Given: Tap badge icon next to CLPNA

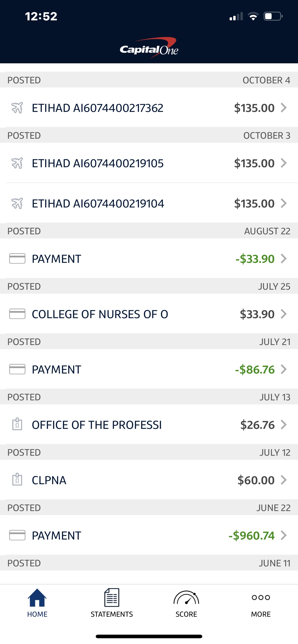Looking at the screenshot, I should (17, 480).
